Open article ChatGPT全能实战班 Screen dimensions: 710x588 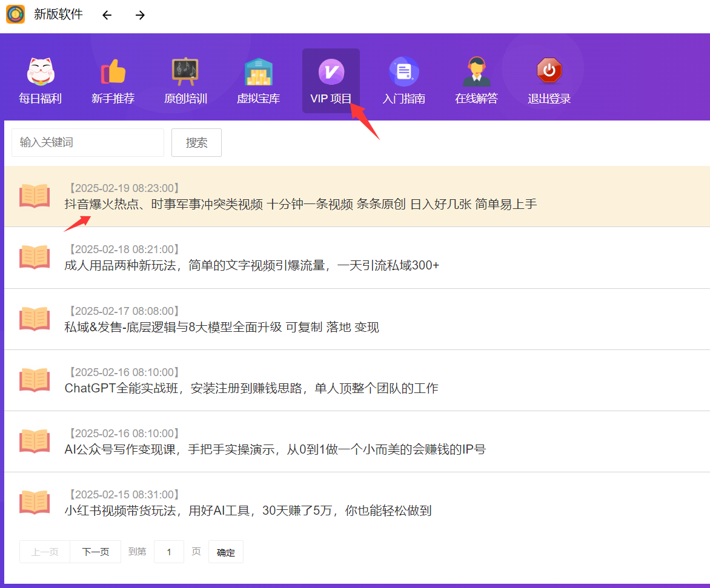pyautogui.click(x=251, y=388)
